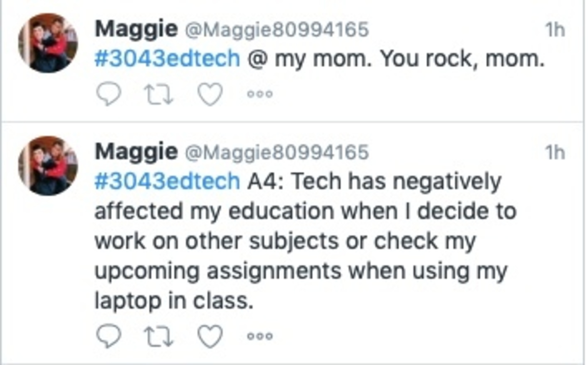Image resolution: width=588 pixels, height=365 pixels.
Task: Click Maggie's avatar on first tweet
Action: 48,43
